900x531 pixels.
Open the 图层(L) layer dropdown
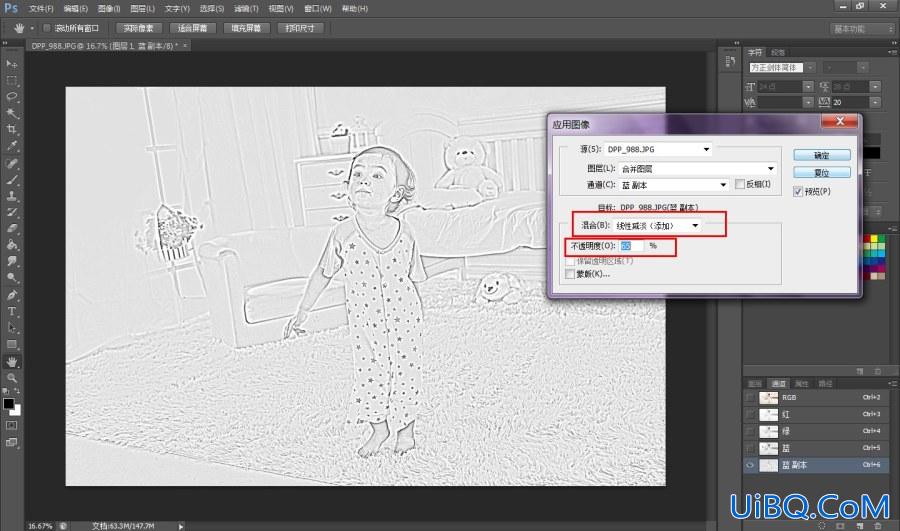tap(698, 169)
